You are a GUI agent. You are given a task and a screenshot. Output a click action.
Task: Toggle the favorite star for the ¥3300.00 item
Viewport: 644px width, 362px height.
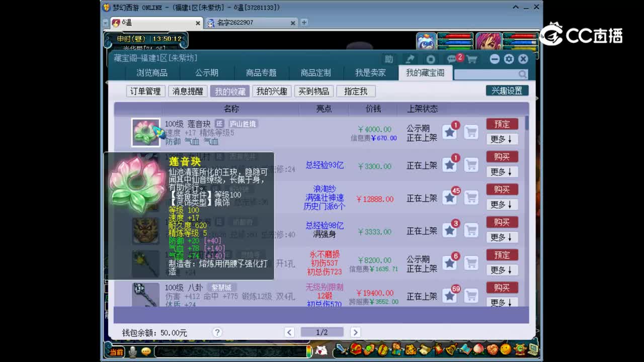[x=450, y=165]
